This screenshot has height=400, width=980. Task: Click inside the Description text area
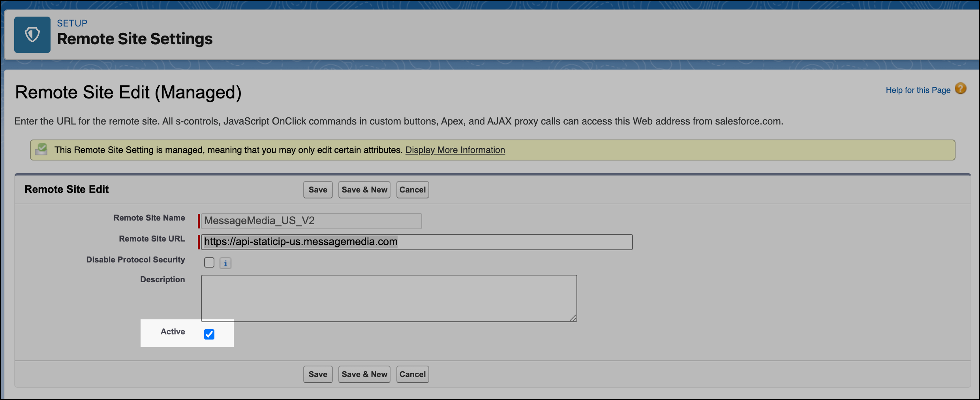(x=389, y=298)
